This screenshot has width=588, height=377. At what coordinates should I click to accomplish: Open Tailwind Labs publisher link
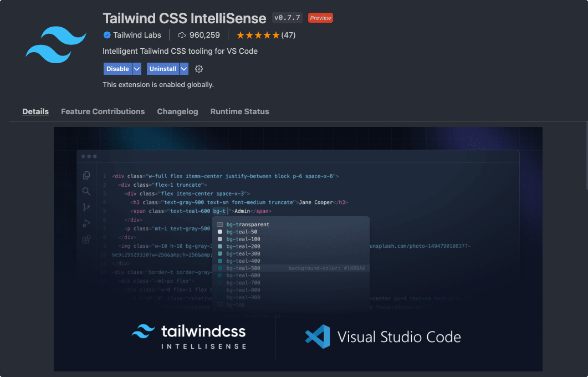click(137, 35)
